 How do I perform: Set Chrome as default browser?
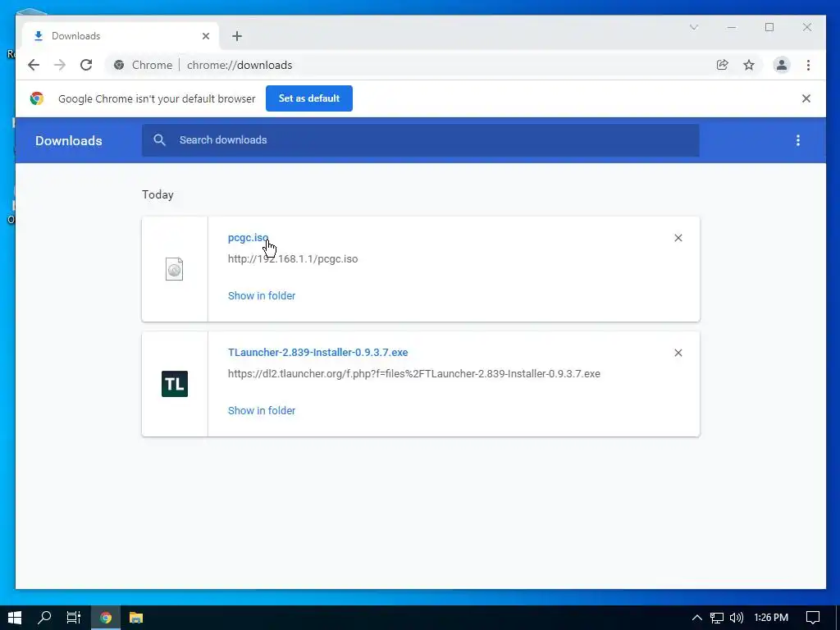tap(309, 98)
